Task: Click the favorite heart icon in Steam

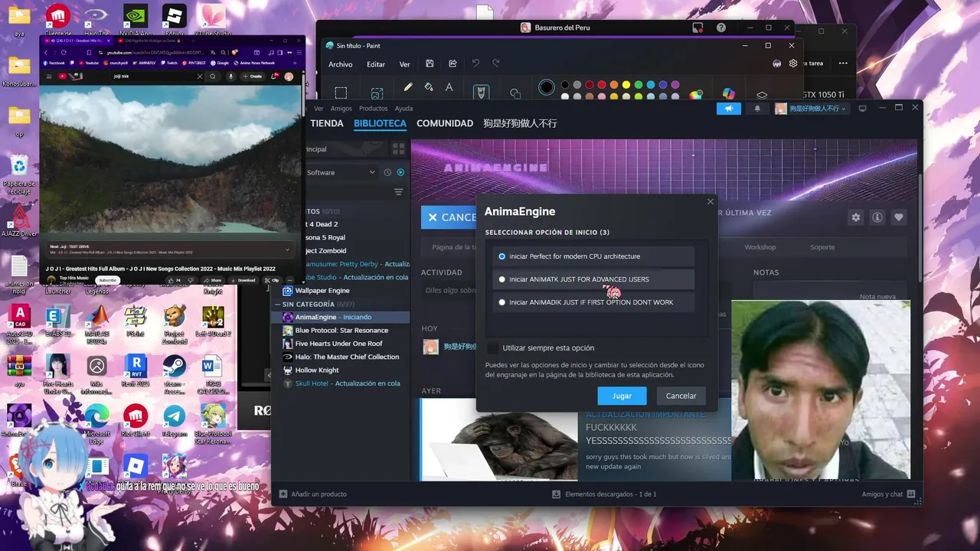Action: [899, 217]
